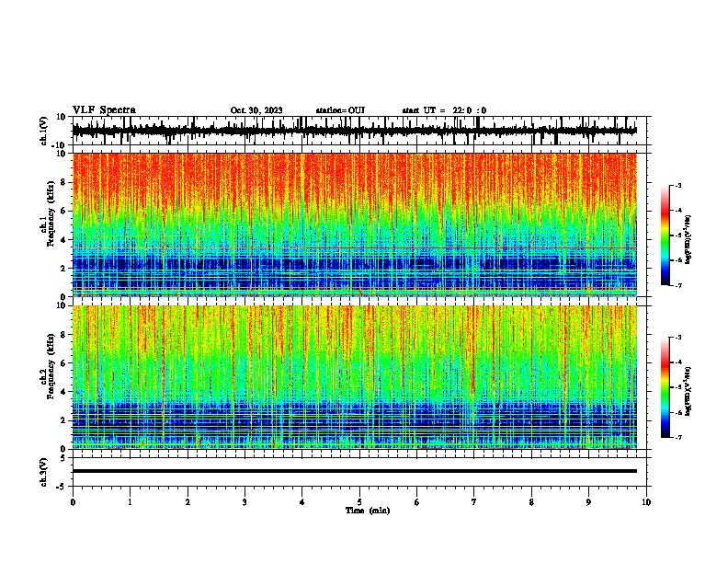Image resolution: width=728 pixels, height=563 pixels.
Task: Click the "ch.1(V)" waveform axis label
Action: click(44, 131)
